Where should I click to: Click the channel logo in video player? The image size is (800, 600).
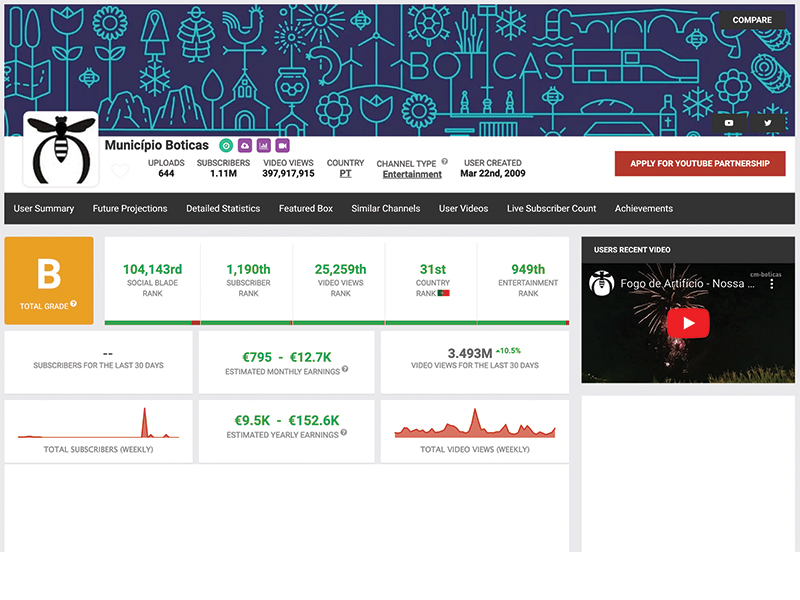pyautogui.click(x=602, y=283)
